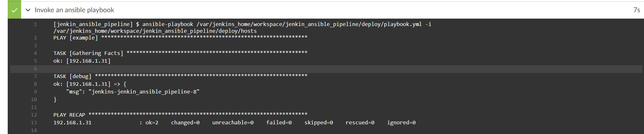Screen dimensions: 644x134
Task: Select log line number 12
Action: [34, 115]
